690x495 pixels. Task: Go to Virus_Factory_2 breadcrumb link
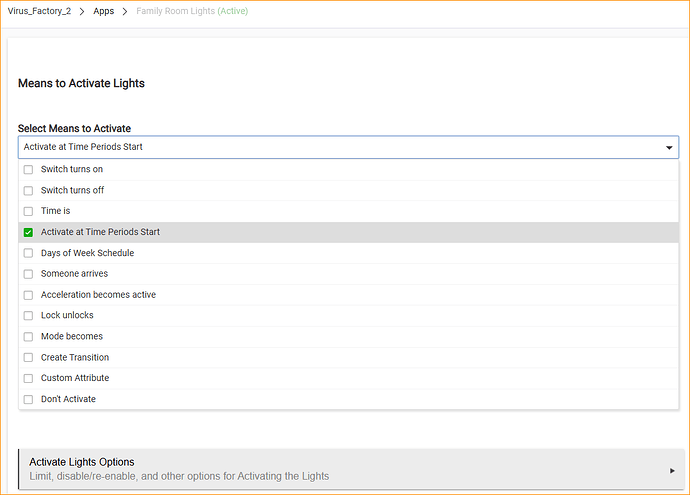pyautogui.click(x=40, y=12)
